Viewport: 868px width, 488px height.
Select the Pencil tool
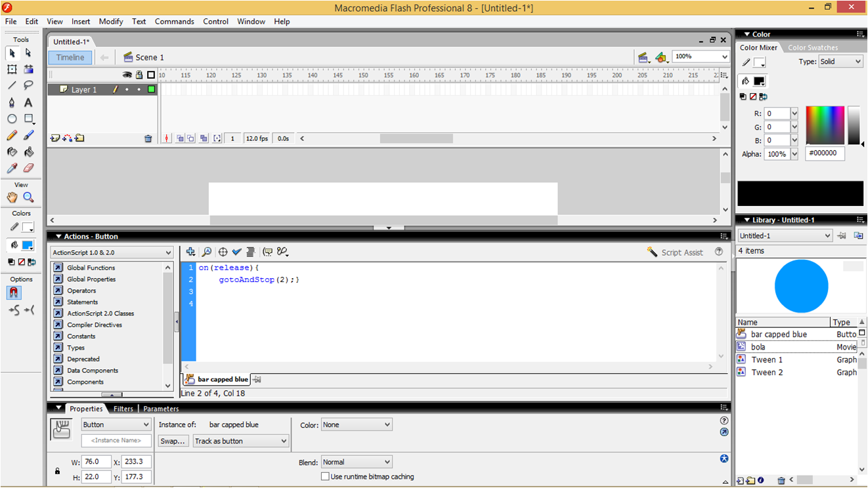pyautogui.click(x=12, y=135)
